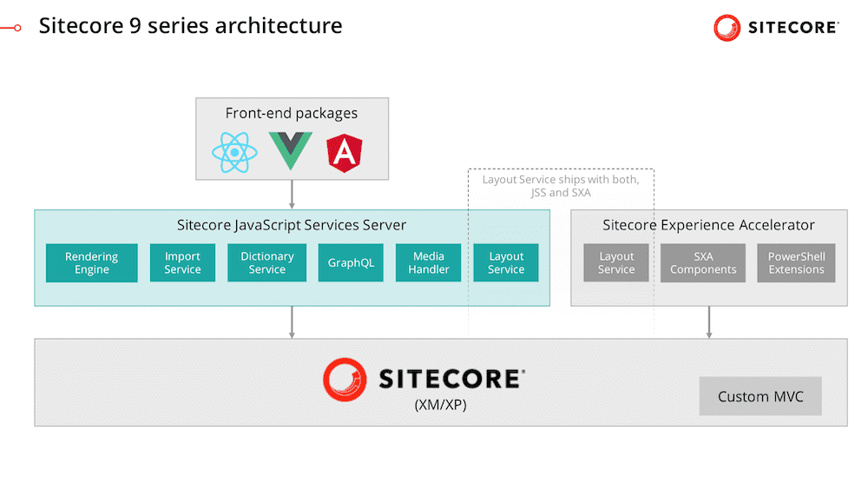Click 'Sitecore Experience Accelerator' title
868x490 pixels.
708,225
